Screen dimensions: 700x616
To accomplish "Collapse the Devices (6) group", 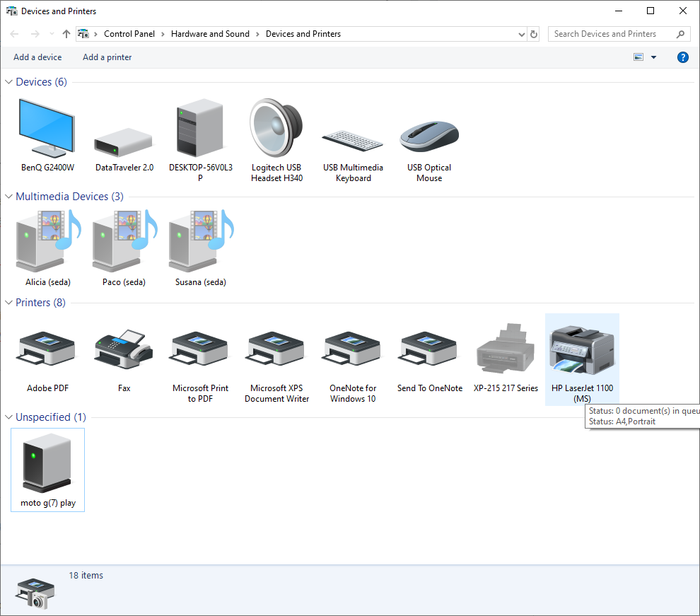I will pyautogui.click(x=8, y=82).
